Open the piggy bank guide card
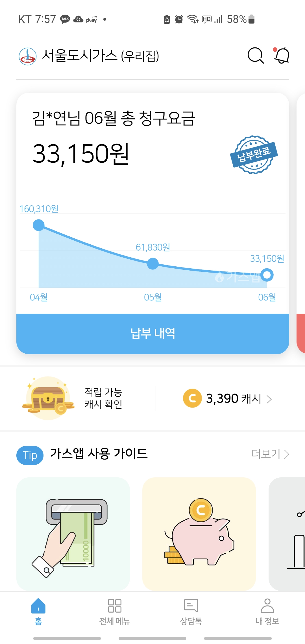305x644 pixels. coord(199,533)
